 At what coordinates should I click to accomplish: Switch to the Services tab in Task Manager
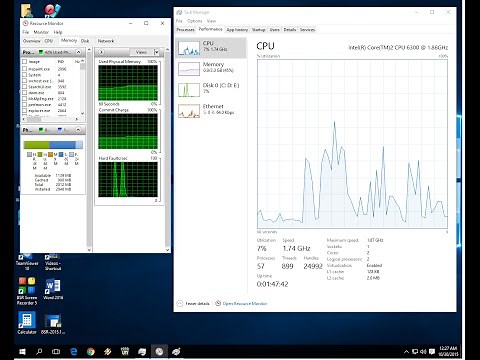pyautogui.click(x=307, y=30)
